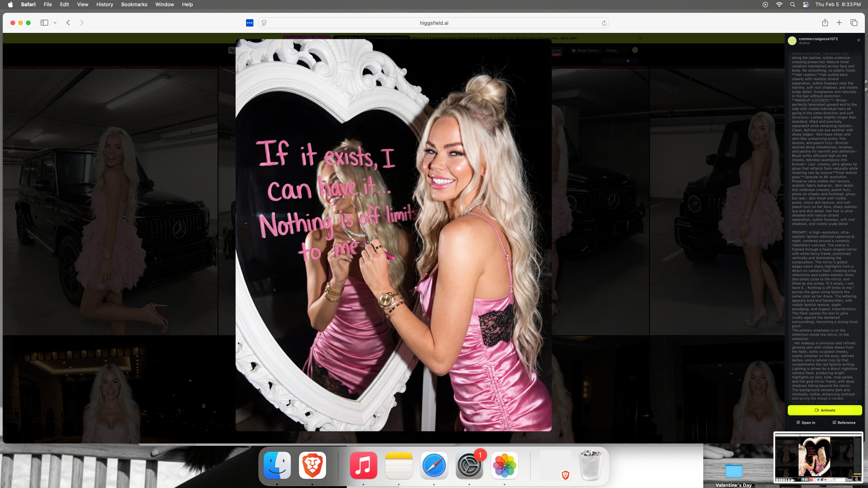
Task: Toggle Safari sidebar visibility
Action: (x=44, y=23)
